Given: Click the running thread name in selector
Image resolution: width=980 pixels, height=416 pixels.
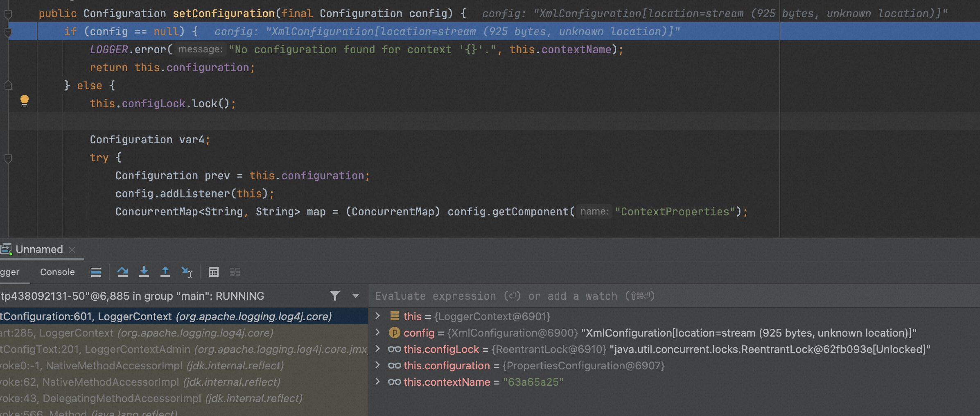Looking at the screenshot, I should click(132, 296).
